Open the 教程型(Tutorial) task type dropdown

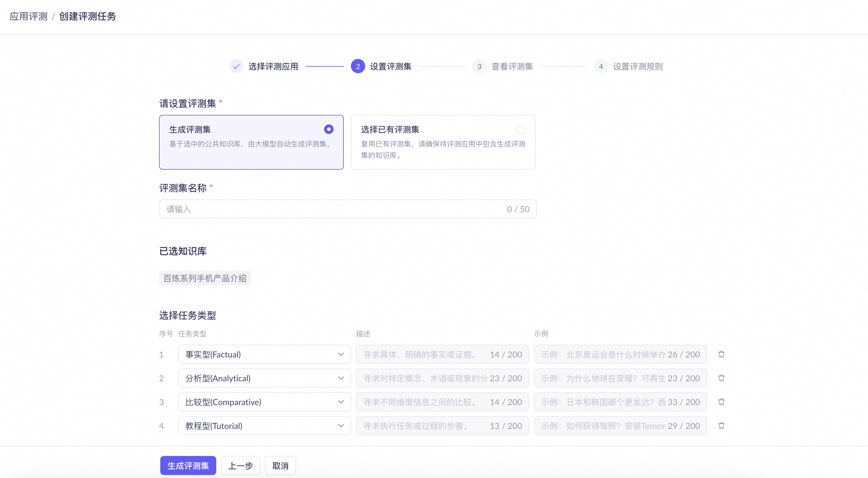(264, 426)
